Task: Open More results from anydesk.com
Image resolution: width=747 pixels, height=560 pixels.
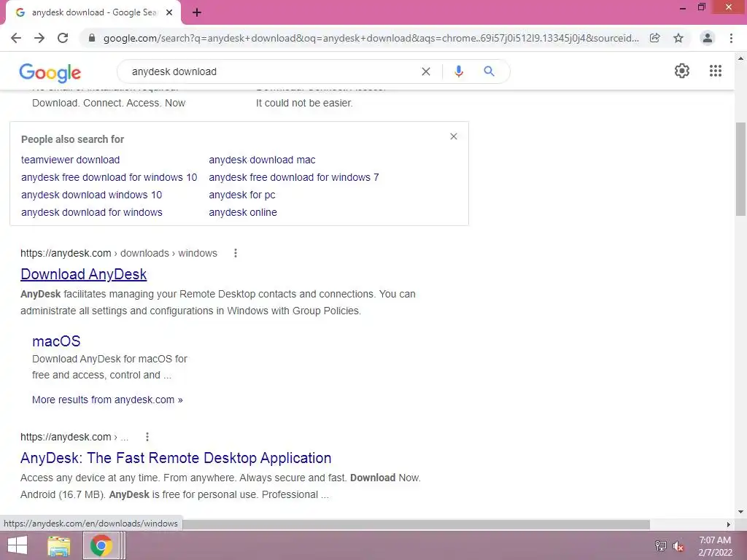Action: tap(107, 400)
